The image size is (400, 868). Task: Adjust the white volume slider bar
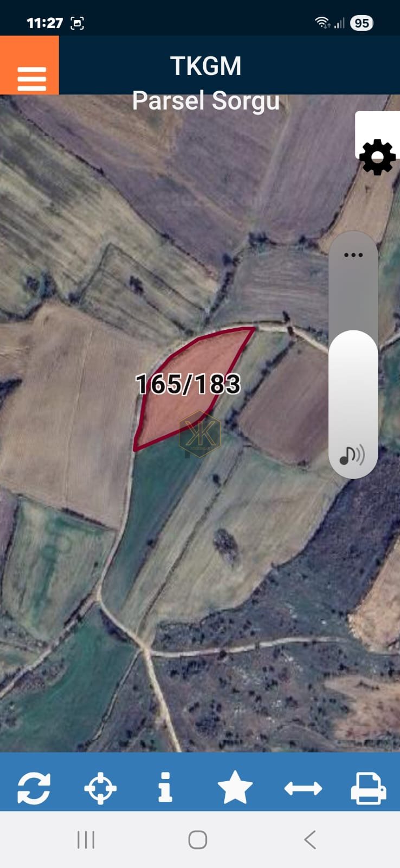pos(353,404)
